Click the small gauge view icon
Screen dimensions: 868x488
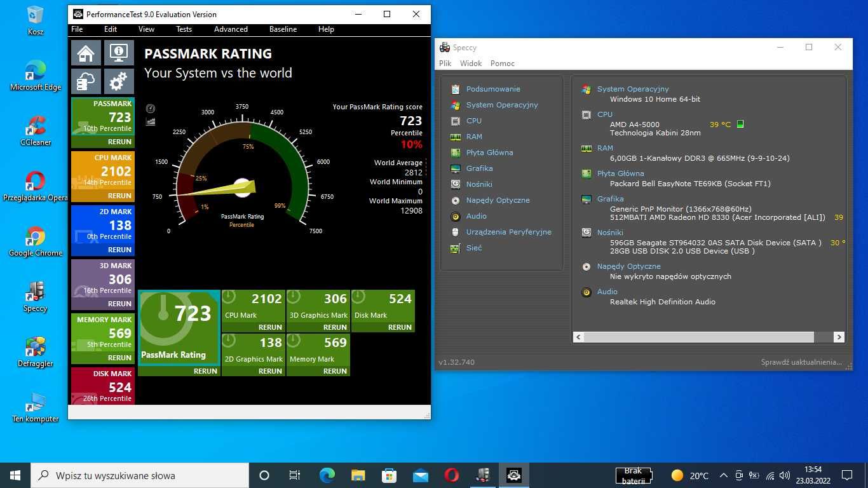(151, 109)
